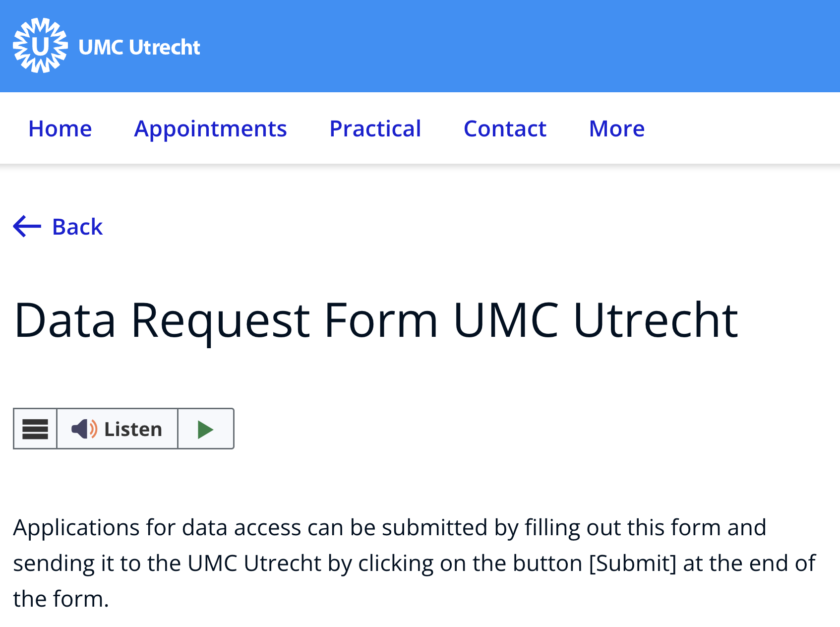840x627 pixels.
Task: Click the speaker icon beside Listen
Action: click(x=82, y=429)
